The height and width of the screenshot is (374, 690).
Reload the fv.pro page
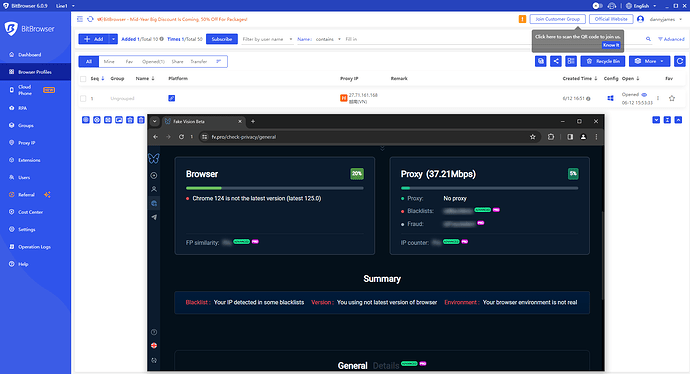tap(181, 137)
